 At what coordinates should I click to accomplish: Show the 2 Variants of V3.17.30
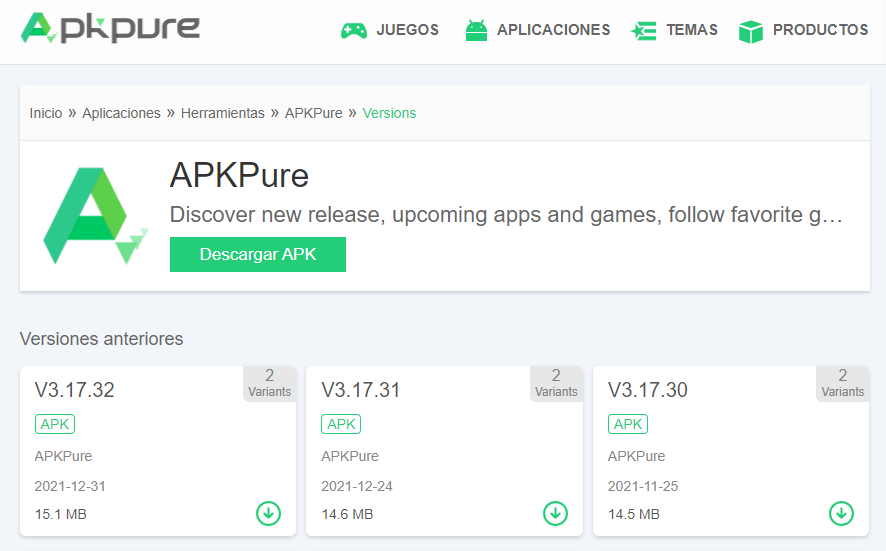coord(842,383)
